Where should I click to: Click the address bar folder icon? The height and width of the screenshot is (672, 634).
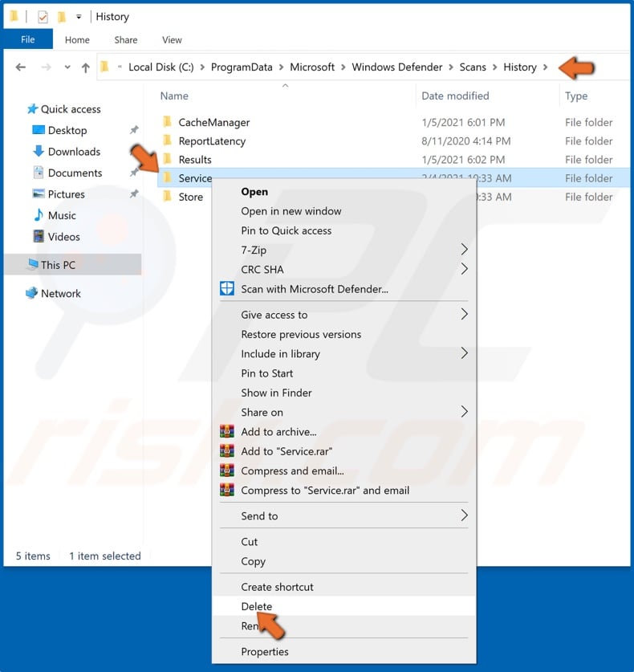(104, 67)
